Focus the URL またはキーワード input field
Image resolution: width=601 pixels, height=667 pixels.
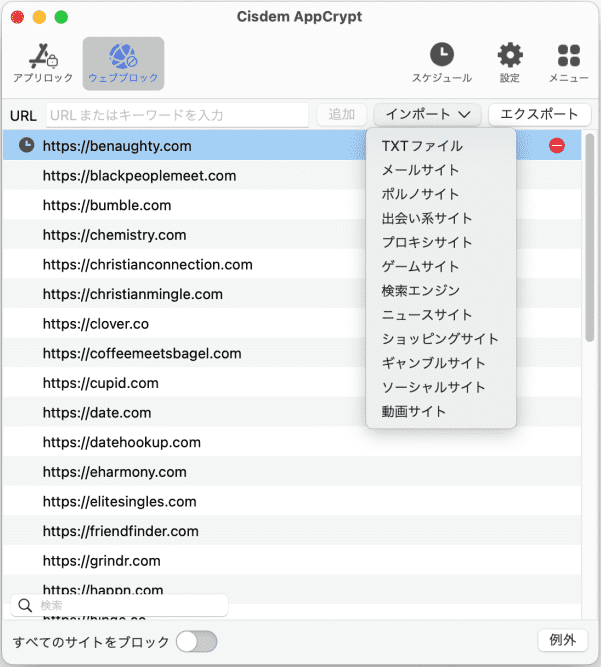[177, 115]
